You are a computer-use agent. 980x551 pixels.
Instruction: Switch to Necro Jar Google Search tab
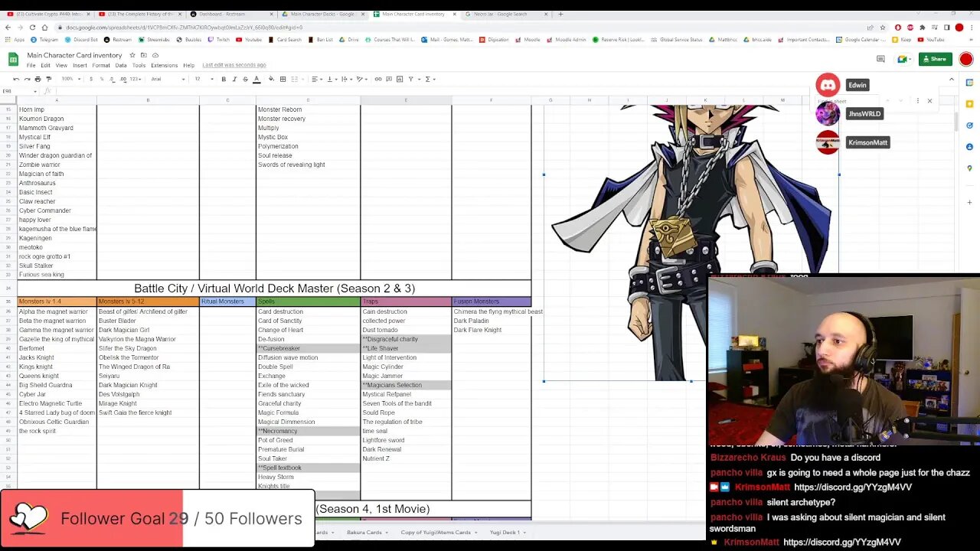click(506, 14)
